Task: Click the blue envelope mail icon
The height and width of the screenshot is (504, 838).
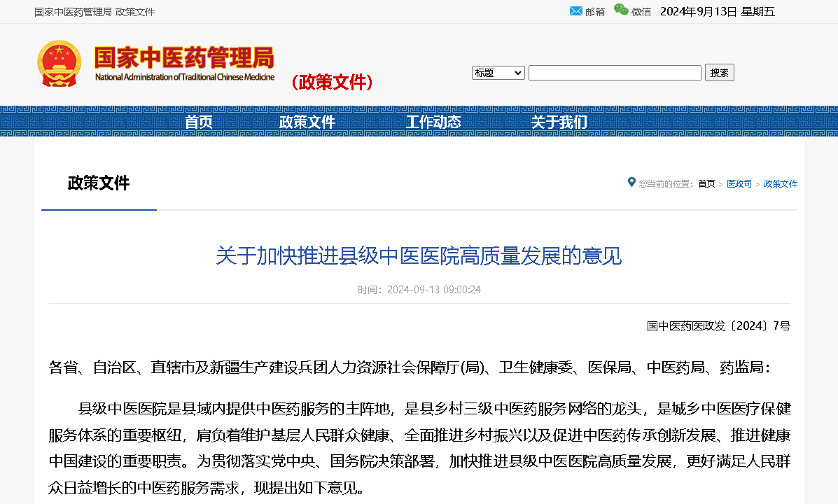Action: coord(575,11)
